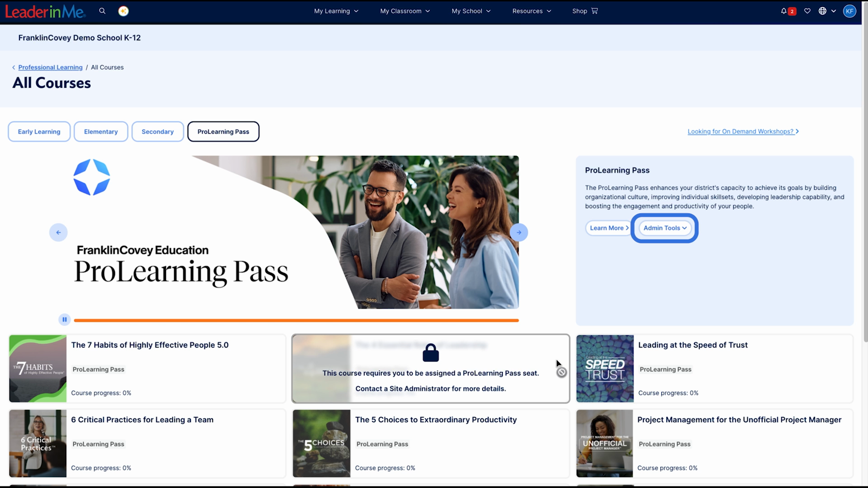868x488 pixels.
Task: Open Leading at the Speed of Trust title
Action: (693, 345)
